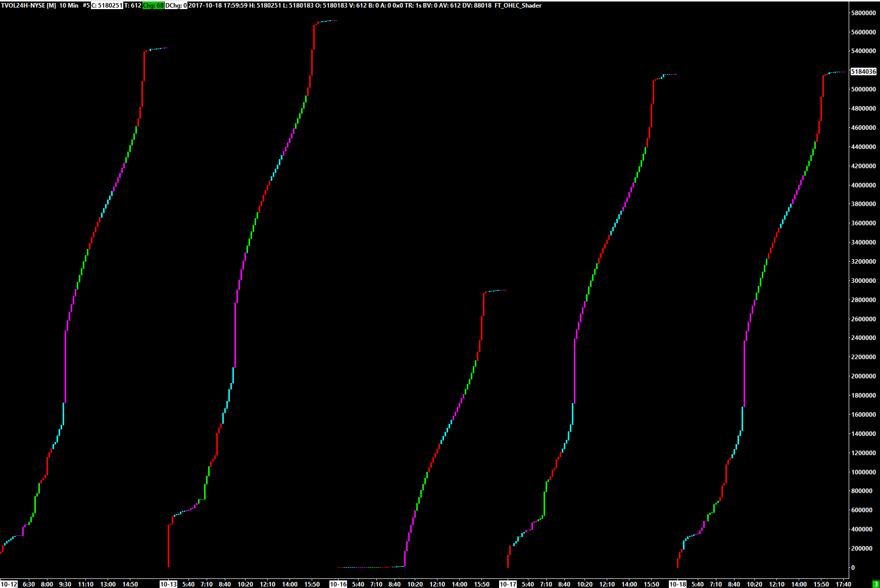Click the 600000 scale label
This screenshot has width=880, height=588.
[862, 510]
